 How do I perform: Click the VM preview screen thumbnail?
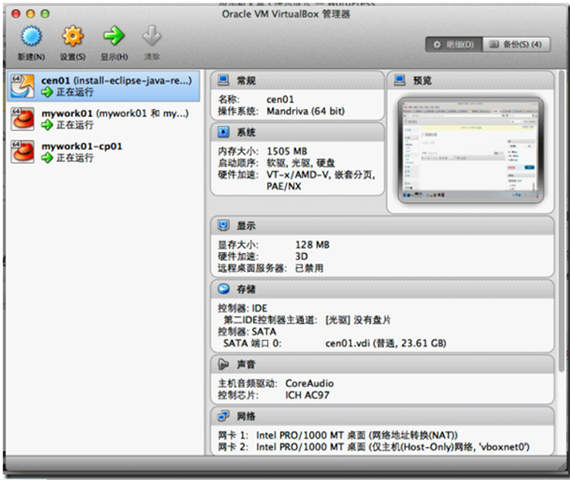tap(471, 150)
